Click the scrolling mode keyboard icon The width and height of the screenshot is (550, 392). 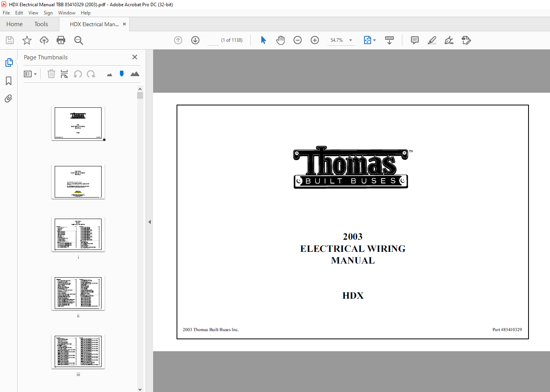tap(389, 40)
